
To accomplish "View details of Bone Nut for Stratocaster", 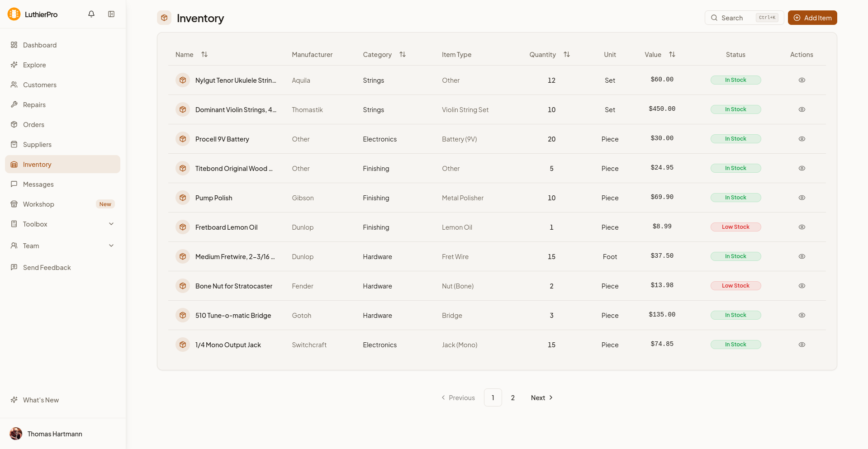I will pyautogui.click(x=802, y=286).
